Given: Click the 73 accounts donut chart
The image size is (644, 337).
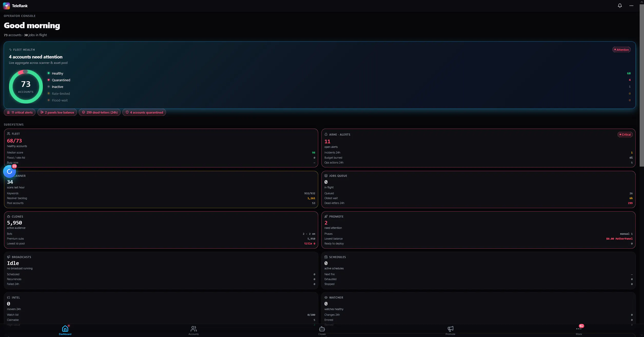Looking at the screenshot, I should pos(26,87).
